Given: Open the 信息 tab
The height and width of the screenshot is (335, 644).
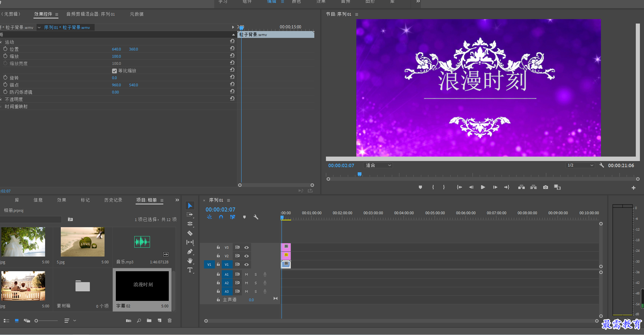Looking at the screenshot, I should pyautogui.click(x=38, y=200).
